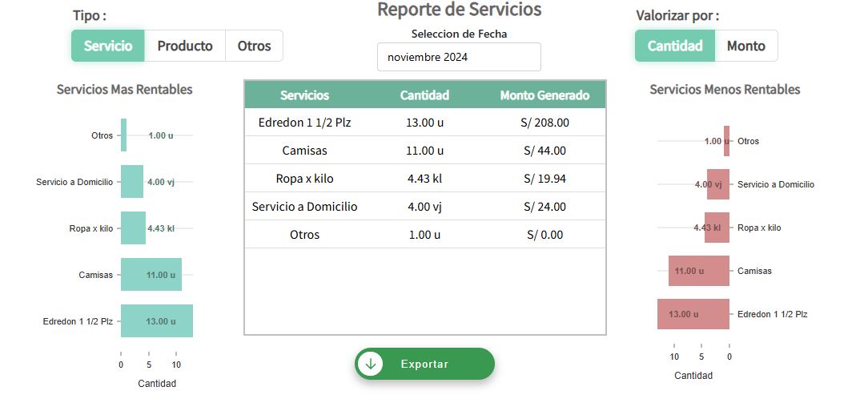Screen dimensions: 868x403
Task: Select the Servicio type toggle
Action: point(108,46)
